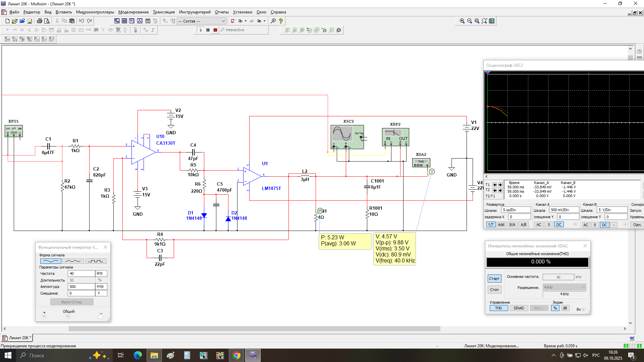Screen dimensions: 644x362
Task: Click the Канал A scale input field
Action: tap(563, 210)
